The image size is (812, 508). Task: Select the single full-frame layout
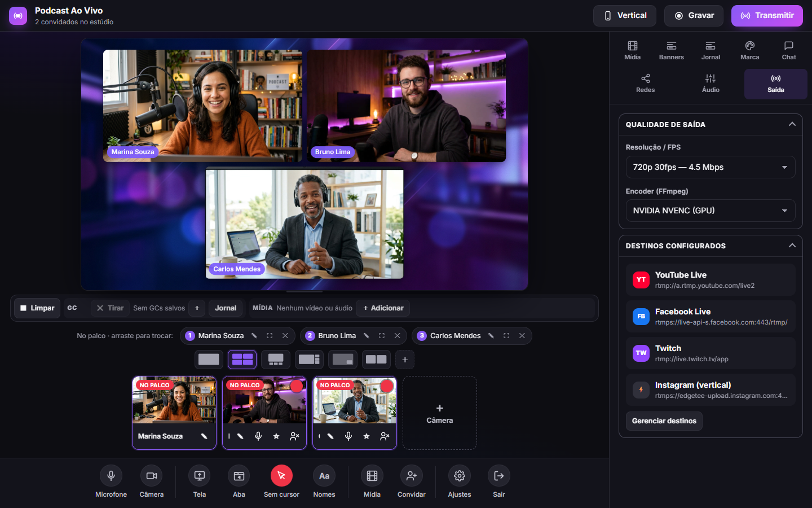209,360
